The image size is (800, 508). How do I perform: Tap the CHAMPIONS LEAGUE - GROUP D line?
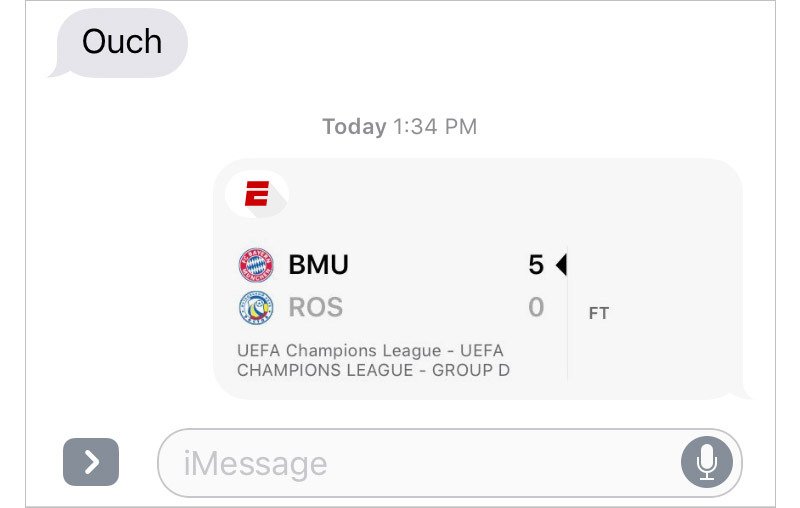(x=373, y=370)
